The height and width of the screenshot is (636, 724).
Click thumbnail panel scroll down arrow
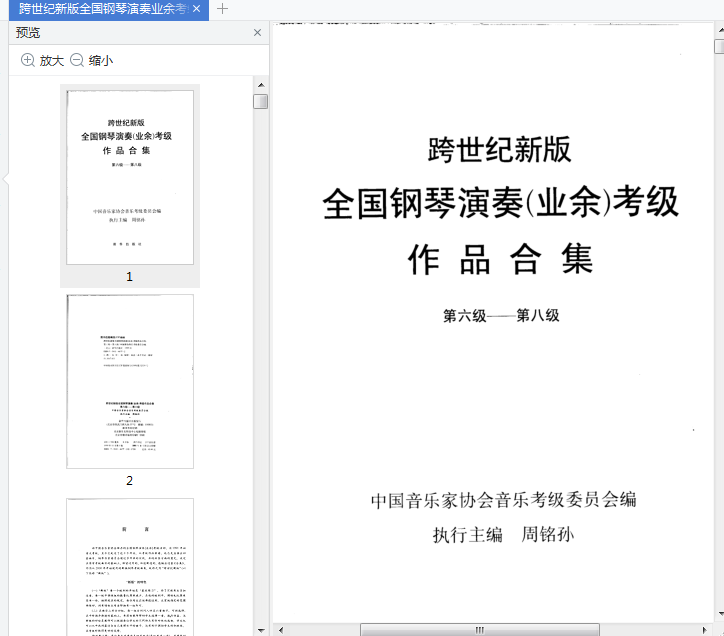click(261, 630)
